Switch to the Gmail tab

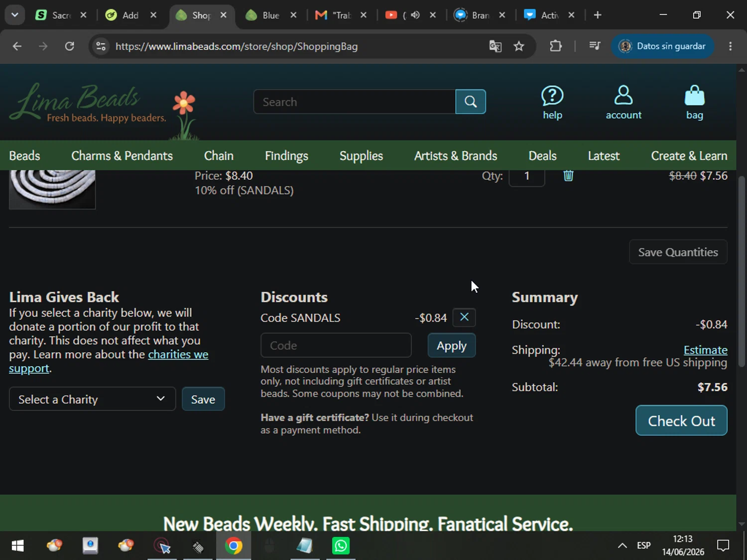341,15
